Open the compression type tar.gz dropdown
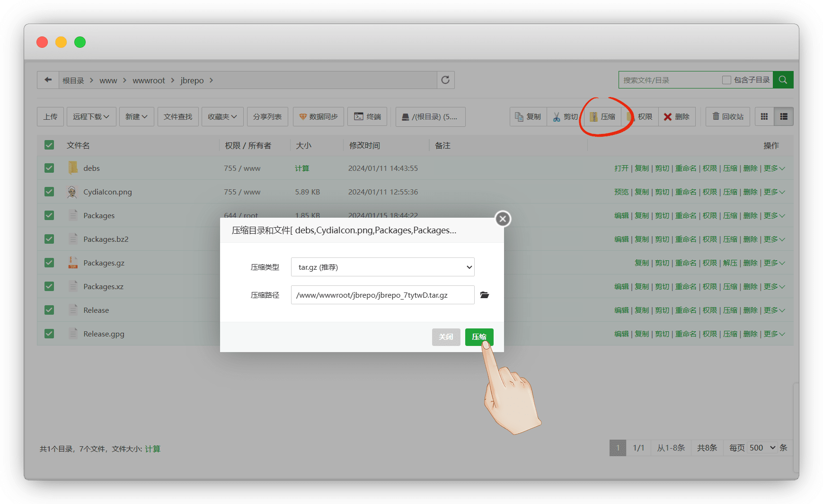Viewport: 823px width, 504px height. [382, 267]
